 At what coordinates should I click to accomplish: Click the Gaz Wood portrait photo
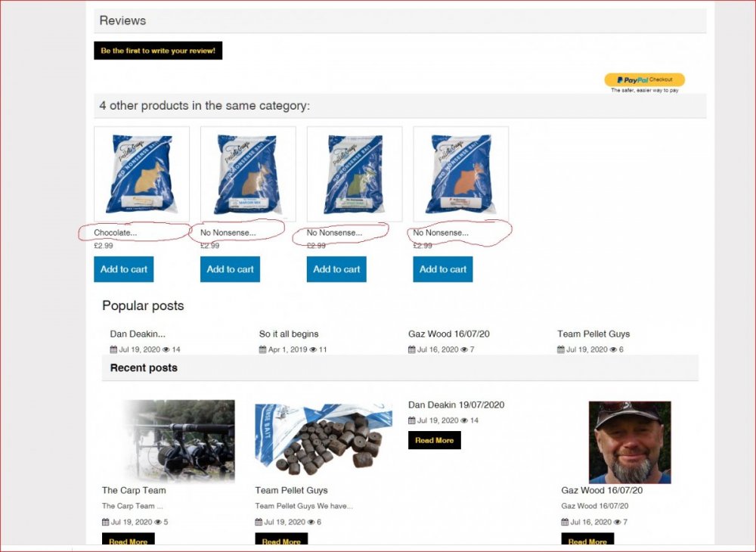point(630,442)
